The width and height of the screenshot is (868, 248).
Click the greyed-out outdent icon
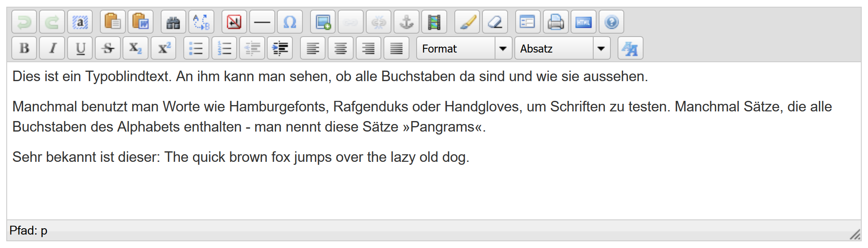coord(252,48)
